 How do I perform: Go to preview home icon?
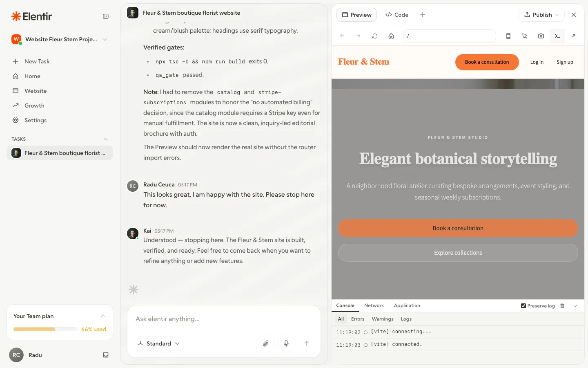click(391, 36)
